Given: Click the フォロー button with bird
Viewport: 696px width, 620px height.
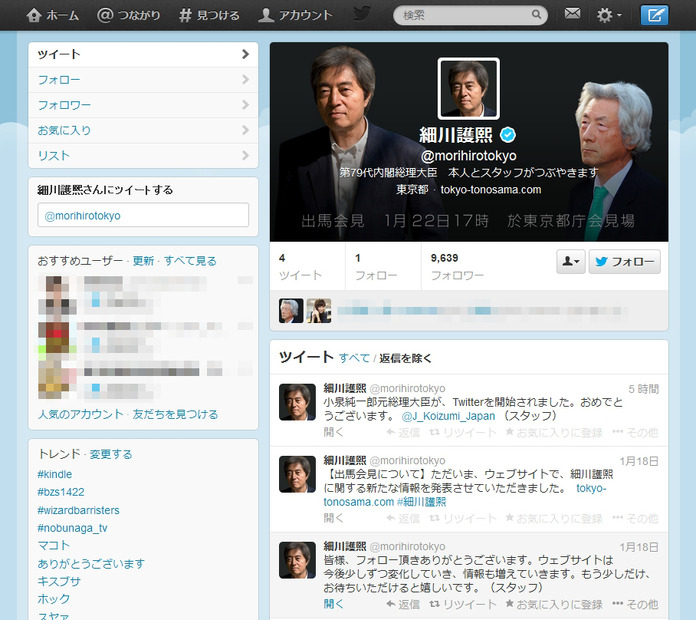Looking at the screenshot, I should click(x=625, y=261).
